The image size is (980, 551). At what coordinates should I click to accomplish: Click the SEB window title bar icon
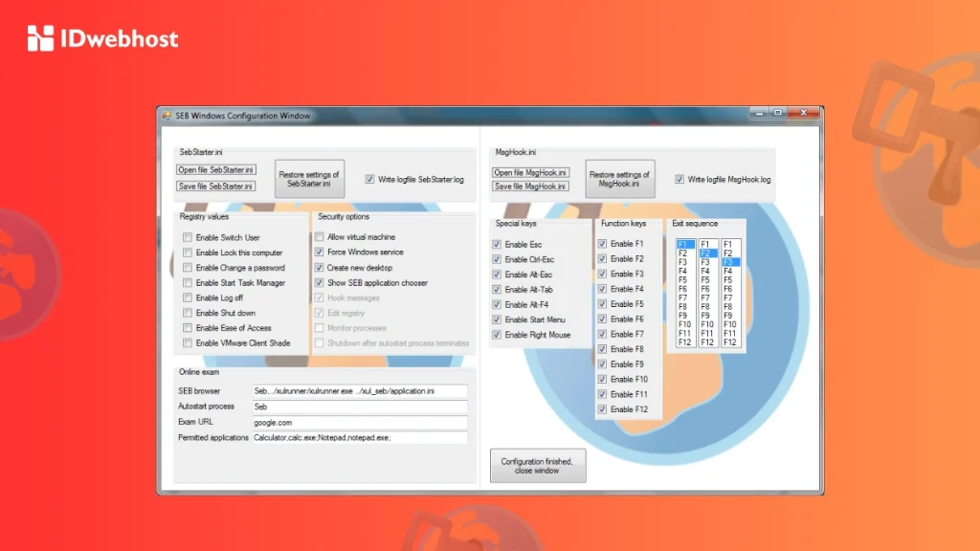click(167, 116)
